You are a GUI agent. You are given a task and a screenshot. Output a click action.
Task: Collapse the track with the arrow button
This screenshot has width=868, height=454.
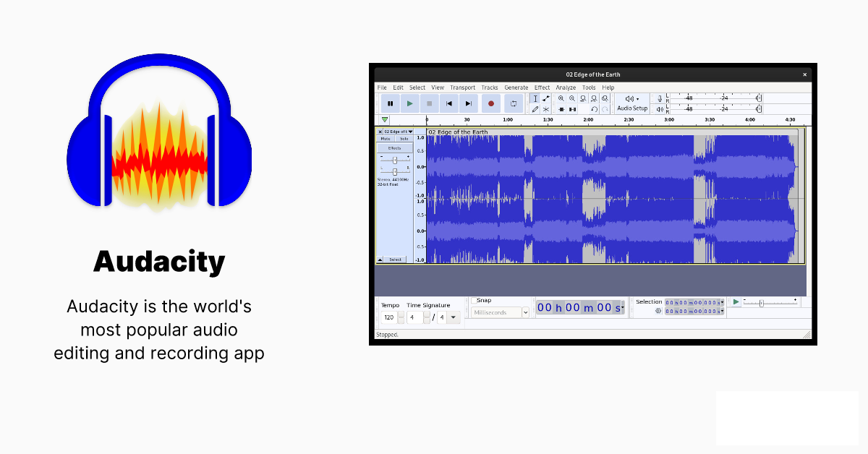(380, 260)
